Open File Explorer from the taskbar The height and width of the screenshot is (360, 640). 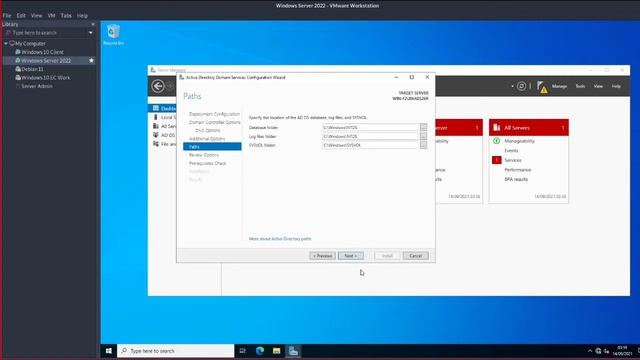point(276,351)
